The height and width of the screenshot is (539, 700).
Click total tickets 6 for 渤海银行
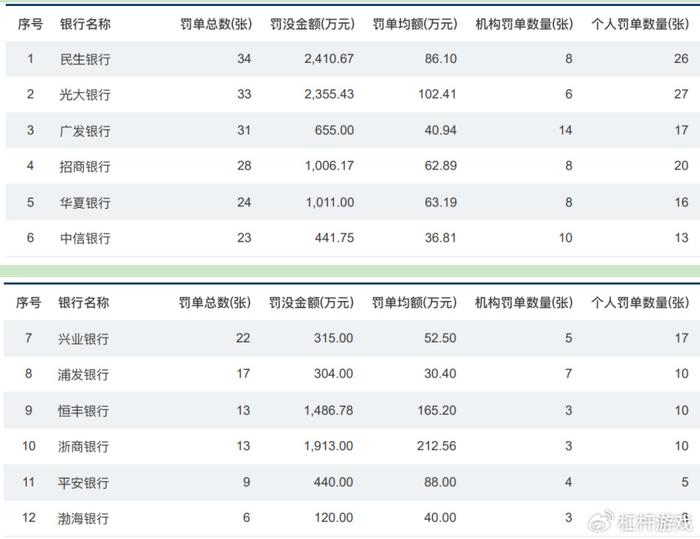click(x=246, y=518)
